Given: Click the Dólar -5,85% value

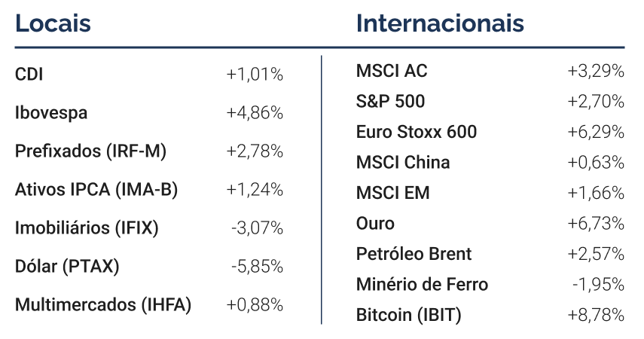Looking at the screenshot, I should pos(257,267).
